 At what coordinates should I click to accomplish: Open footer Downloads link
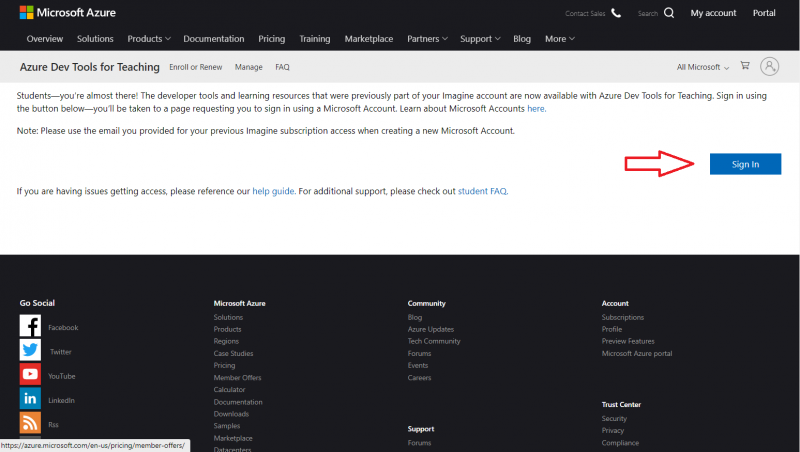pos(231,414)
